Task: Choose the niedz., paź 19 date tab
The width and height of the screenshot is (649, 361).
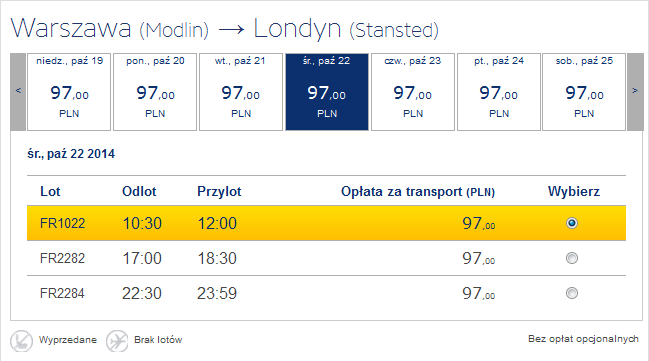Action: [69, 92]
